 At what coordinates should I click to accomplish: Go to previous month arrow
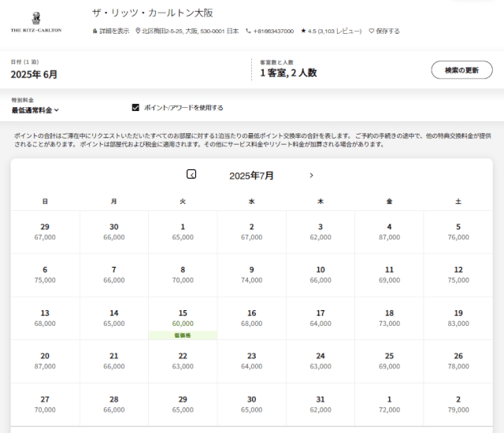[191, 175]
